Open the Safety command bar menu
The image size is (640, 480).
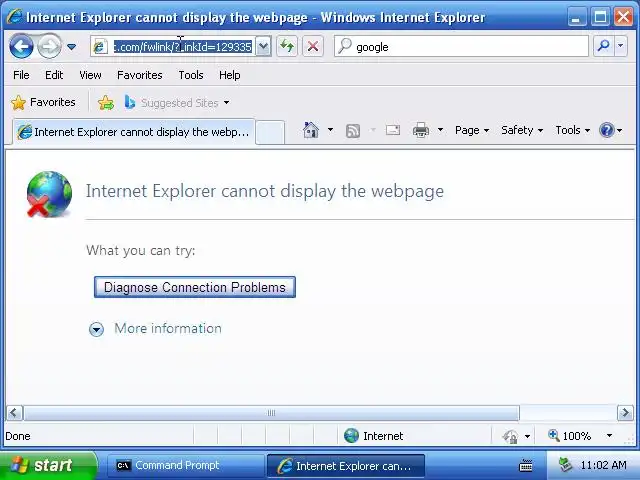tap(522, 130)
